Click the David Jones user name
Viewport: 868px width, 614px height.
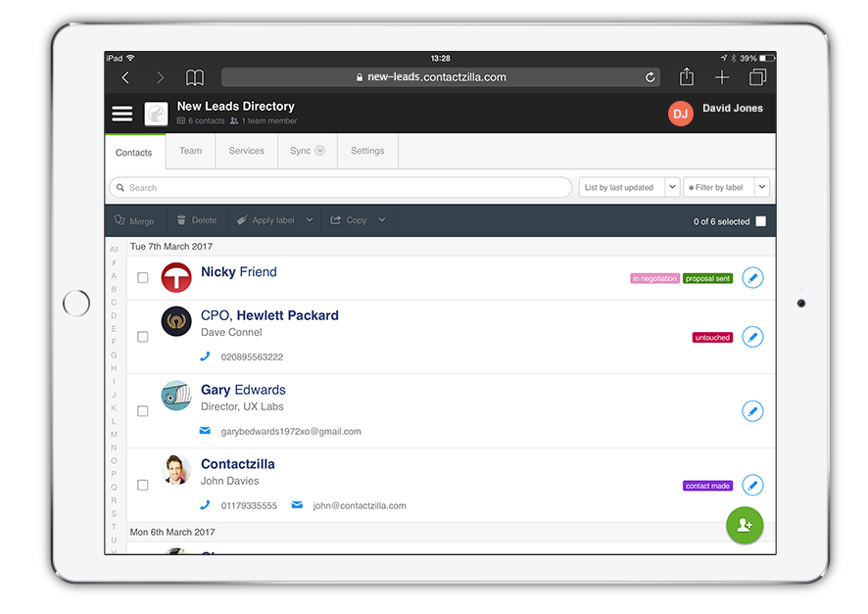point(733,109)
